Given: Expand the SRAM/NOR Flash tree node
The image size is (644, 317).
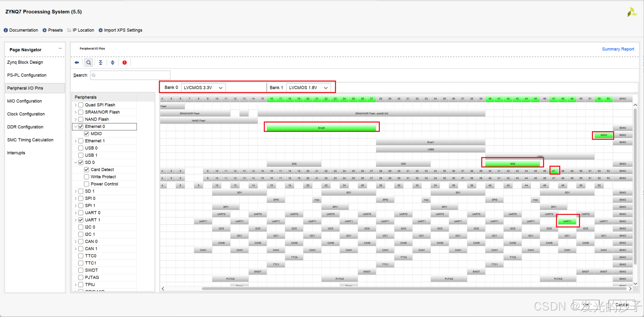Looking at the screenshot, I should (75, 112).
